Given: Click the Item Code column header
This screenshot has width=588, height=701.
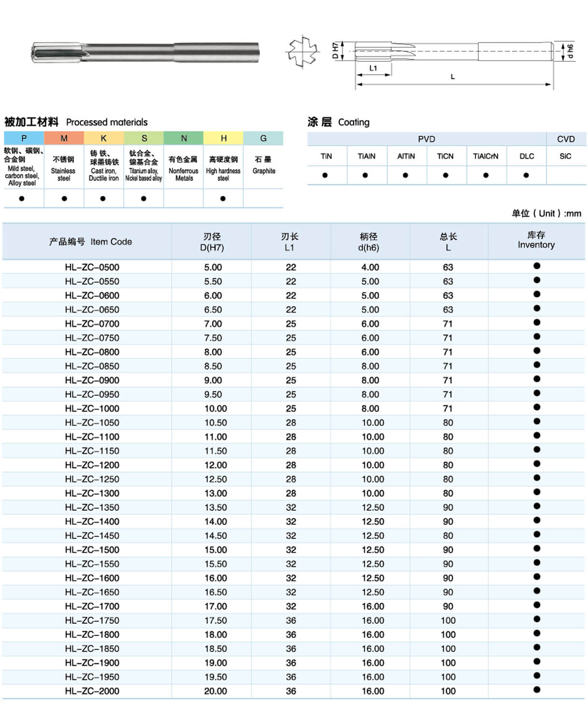Looking at the screenshot, I should 90,242.
